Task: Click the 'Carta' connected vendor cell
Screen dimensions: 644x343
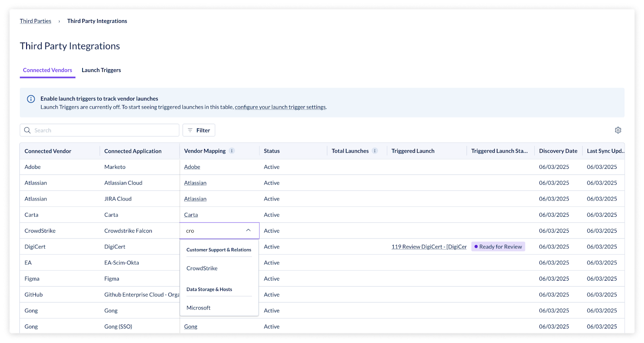Action: [31, 215]
